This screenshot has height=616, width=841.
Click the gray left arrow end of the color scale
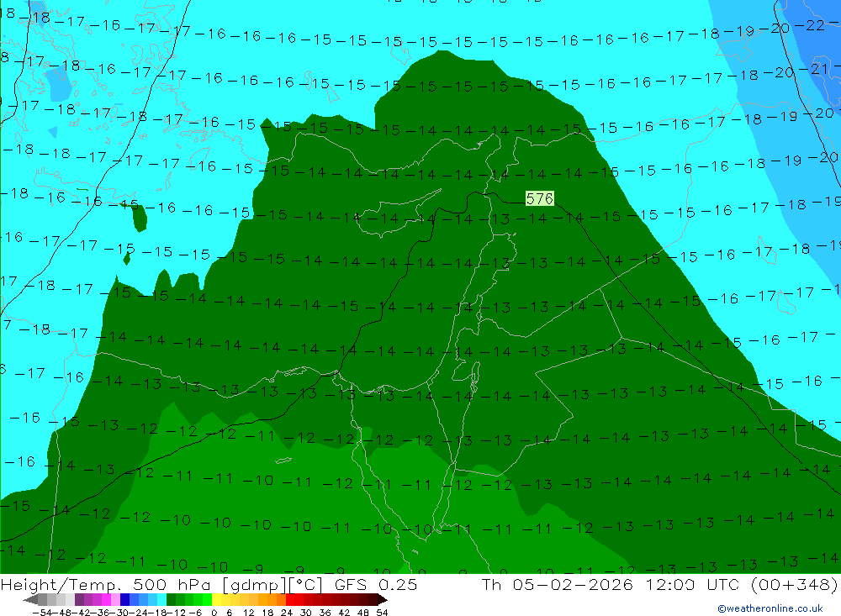30,600
